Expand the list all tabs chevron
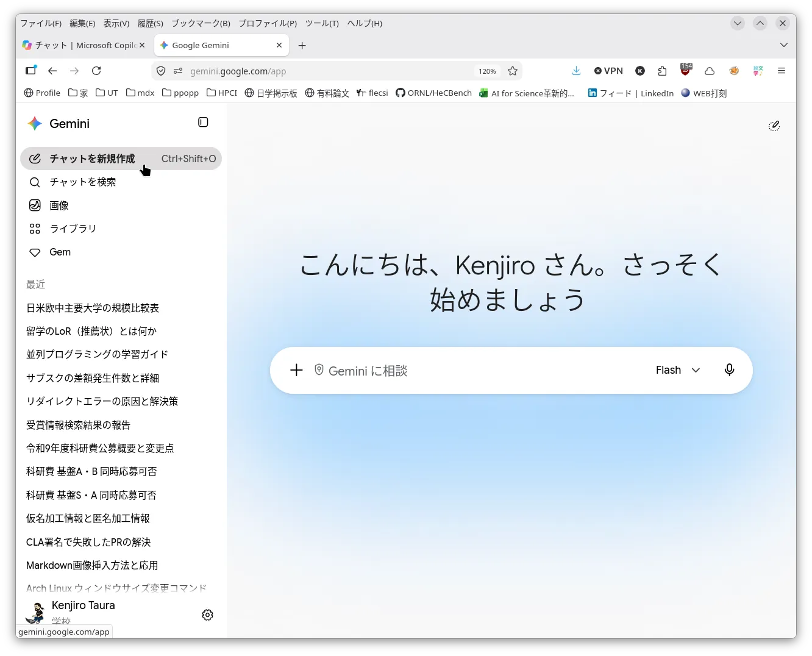 point(784,45)
